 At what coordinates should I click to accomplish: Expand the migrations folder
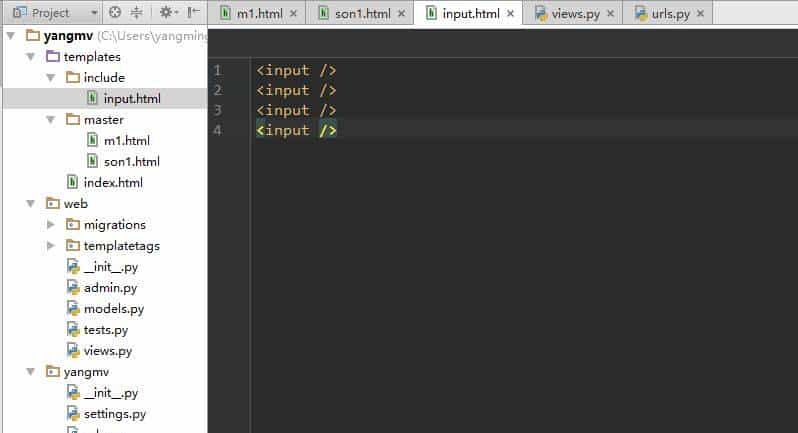(50, 224)
